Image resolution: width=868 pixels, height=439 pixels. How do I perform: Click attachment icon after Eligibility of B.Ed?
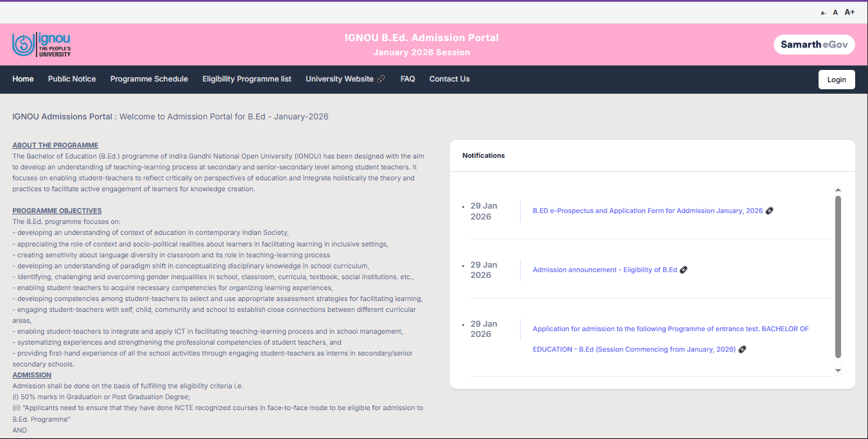(684, 270)
